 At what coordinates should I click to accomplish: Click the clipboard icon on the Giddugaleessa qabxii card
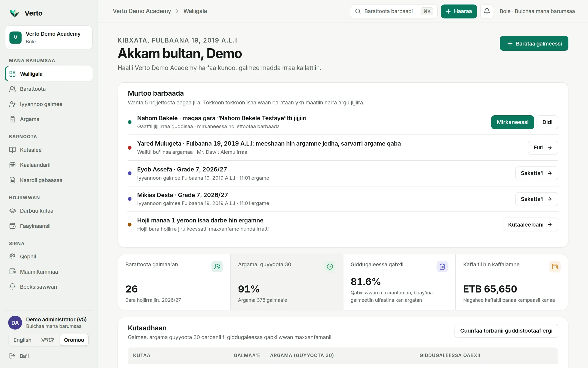tap(442, 267)
